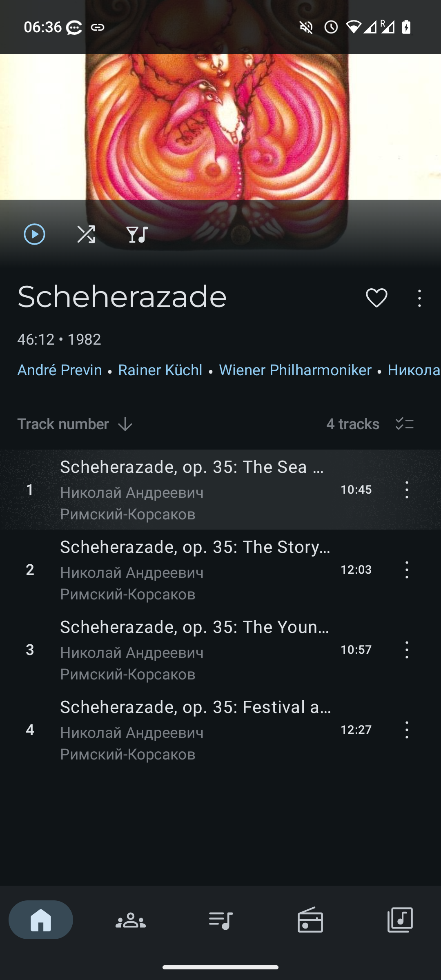Change the Track number sort option
441x980 pixels.
pos(63,424)
